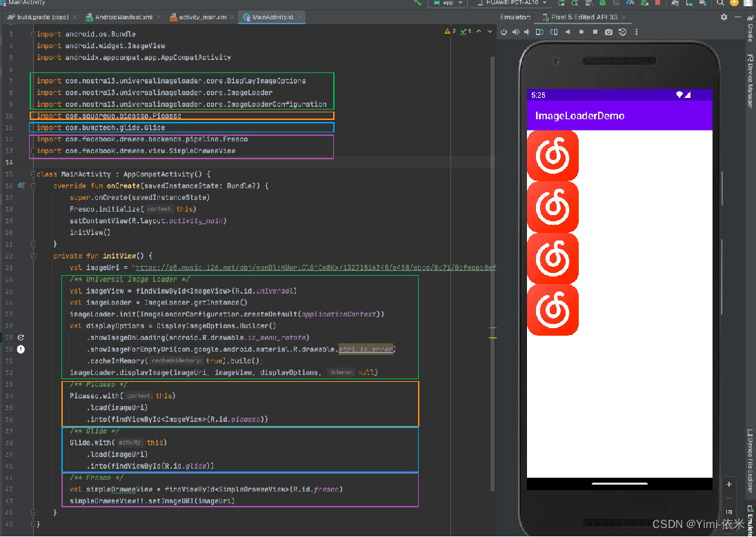
Task: Click the emulator navigation gesture bar
Action: [619, 483]
